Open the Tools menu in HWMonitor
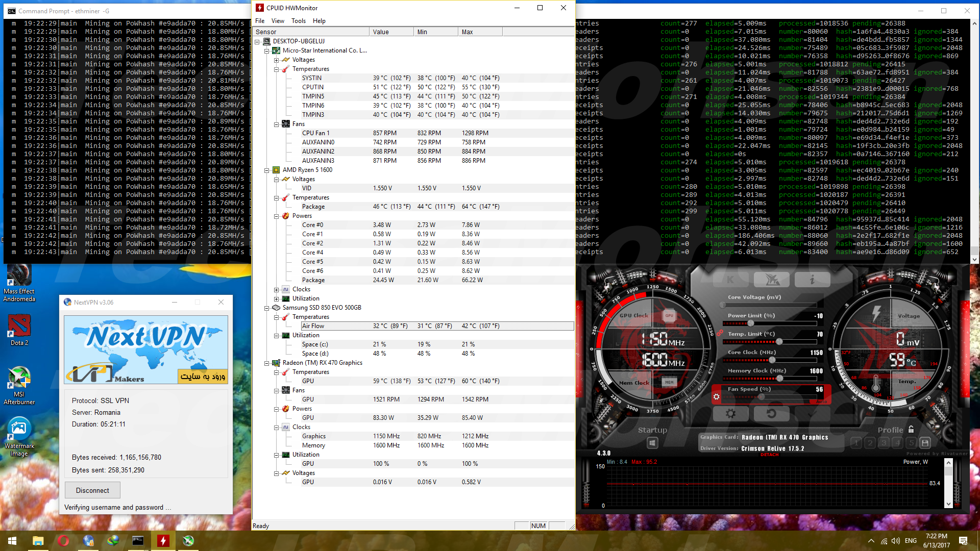 point(298,21)
